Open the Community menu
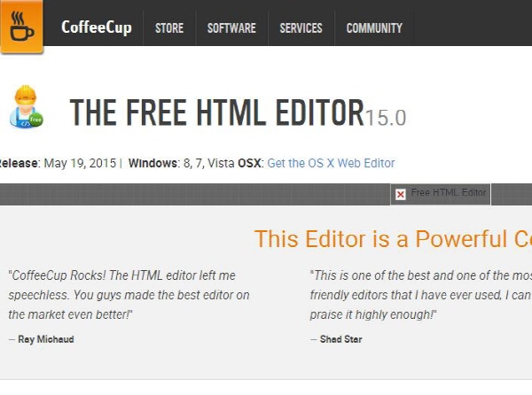The image size is (532, 395). pos(374,28)
